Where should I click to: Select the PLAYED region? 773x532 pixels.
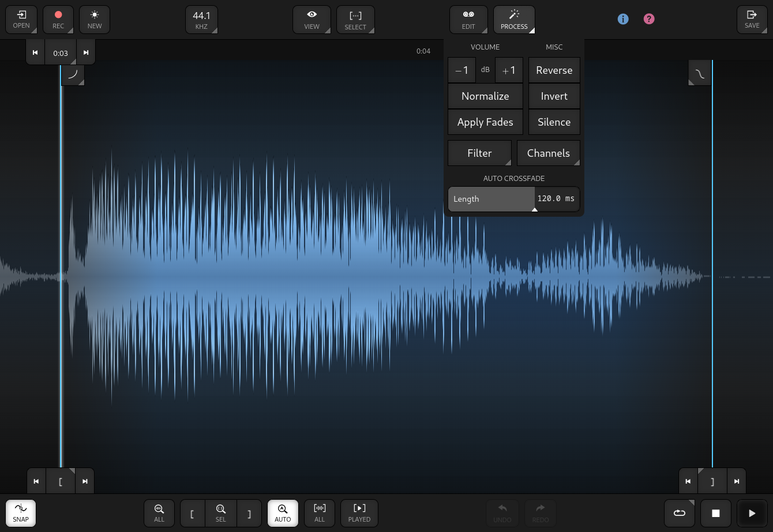point(359,513)
